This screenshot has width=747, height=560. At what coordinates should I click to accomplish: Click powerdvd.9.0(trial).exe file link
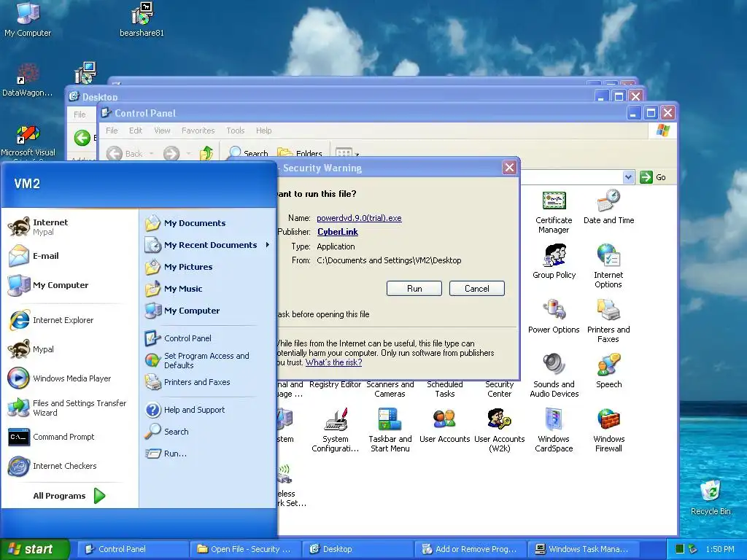[359, 218]
